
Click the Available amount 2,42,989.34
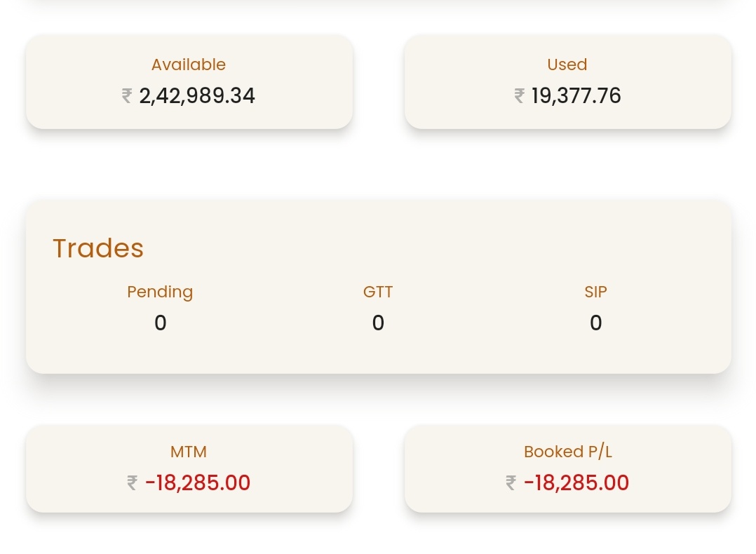pos(197,95)
